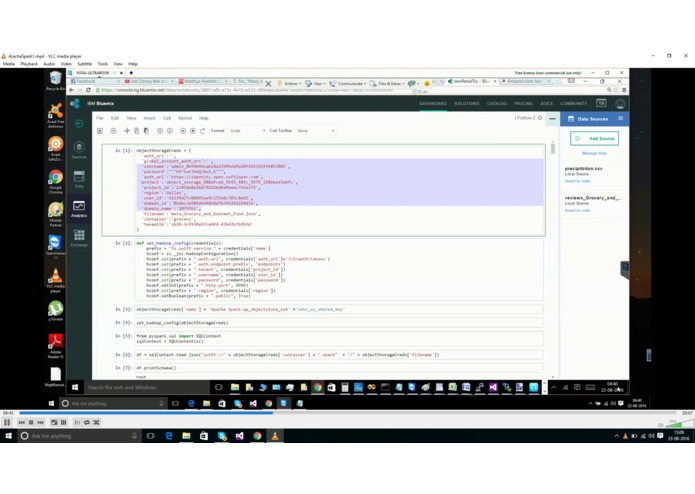
Task: Click notebook code cell In [4]
Action: [x=339, y=323]
